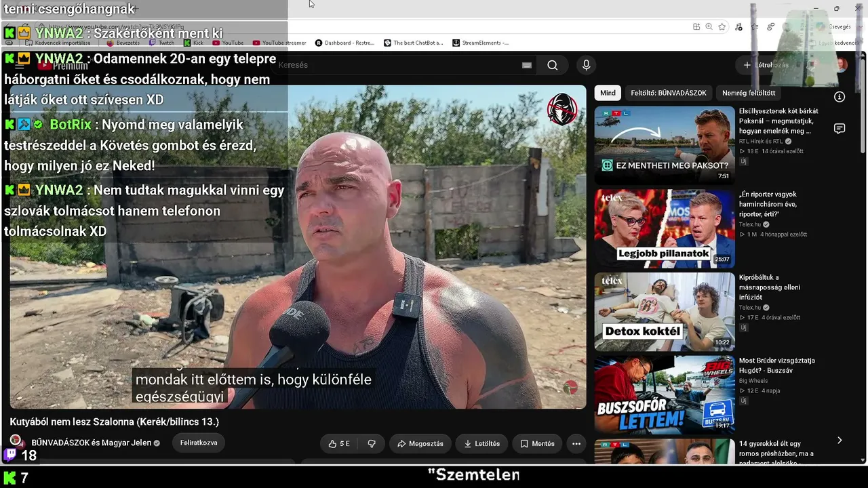Open the Big Wheels channel link
868x488 pixels.
click(753, 381)
